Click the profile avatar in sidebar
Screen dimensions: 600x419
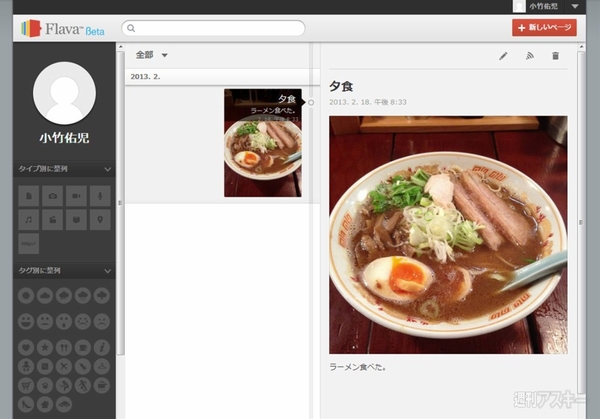(64, 93)
